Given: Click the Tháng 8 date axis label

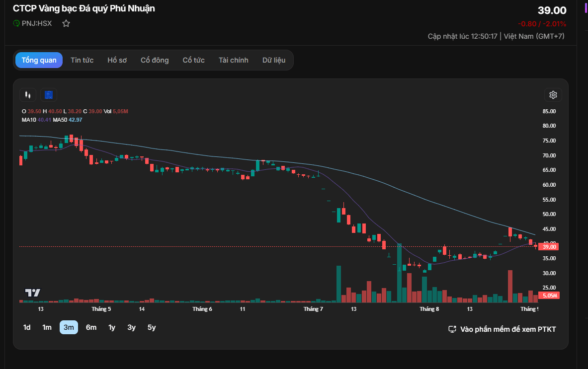Looking at the screenshot, I should [x=429, y=309].
